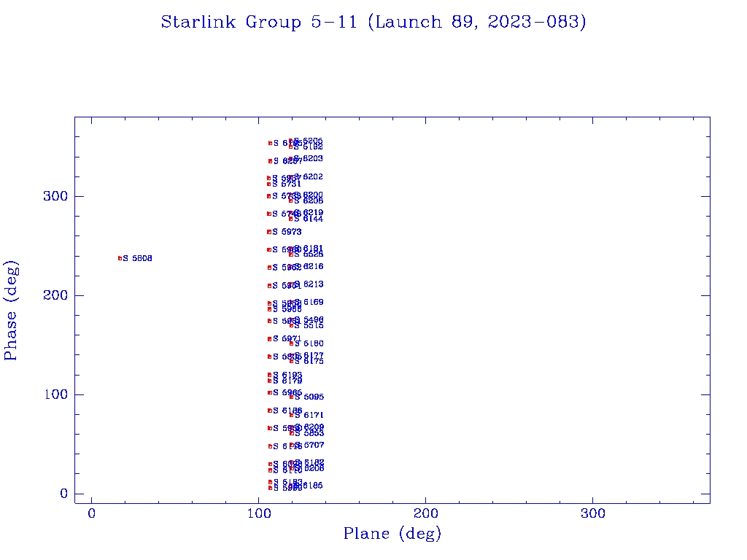Click the red marker beside "S 5973"
Screen dimensions: 747x560
tap(269, 232)
